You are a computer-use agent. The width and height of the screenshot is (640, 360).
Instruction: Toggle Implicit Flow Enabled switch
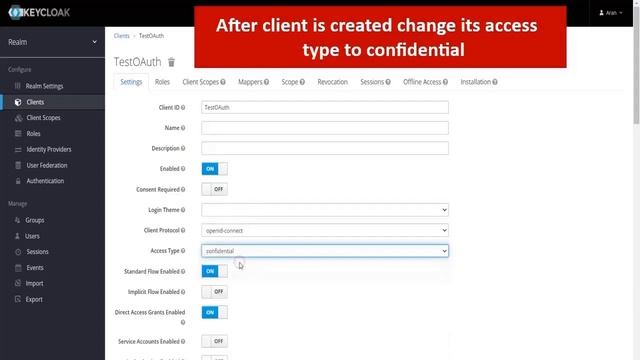coord(215,292)
